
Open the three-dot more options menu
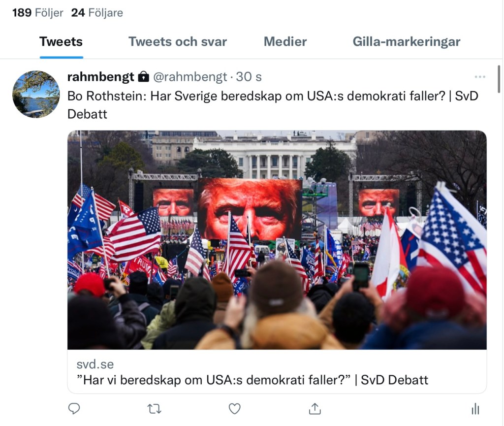[x=479, y=77]
